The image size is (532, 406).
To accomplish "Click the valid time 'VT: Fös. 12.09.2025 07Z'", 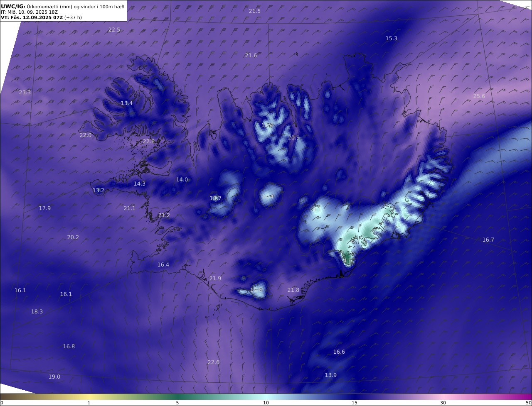I will [x=32, y=17].
